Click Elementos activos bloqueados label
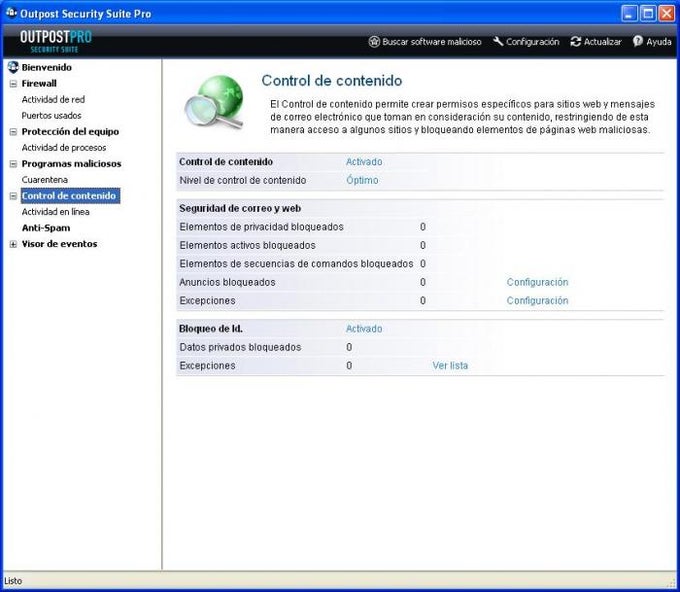 (247, 245)
